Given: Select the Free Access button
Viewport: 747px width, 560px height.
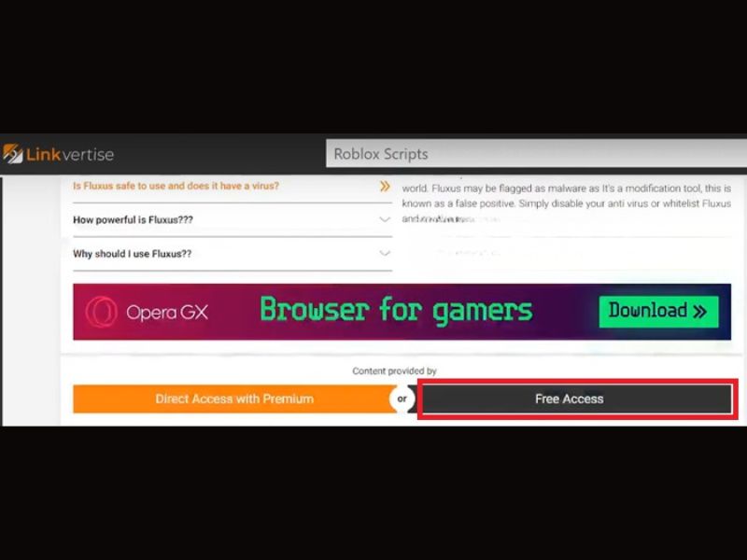Looking at the screenshot, I should (x=577, y=399).
